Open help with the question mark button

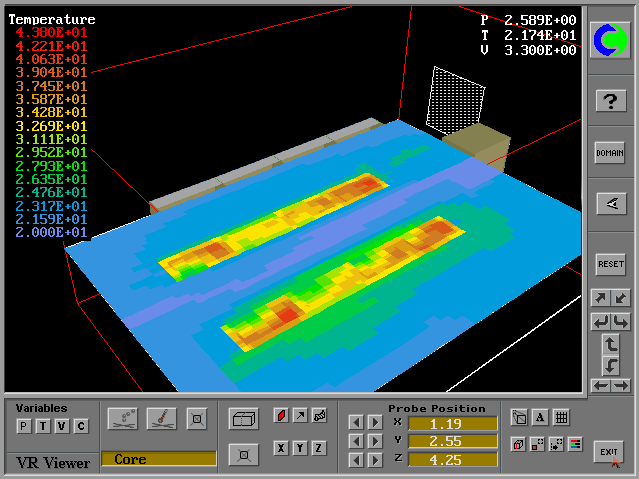tap(610, 100)
